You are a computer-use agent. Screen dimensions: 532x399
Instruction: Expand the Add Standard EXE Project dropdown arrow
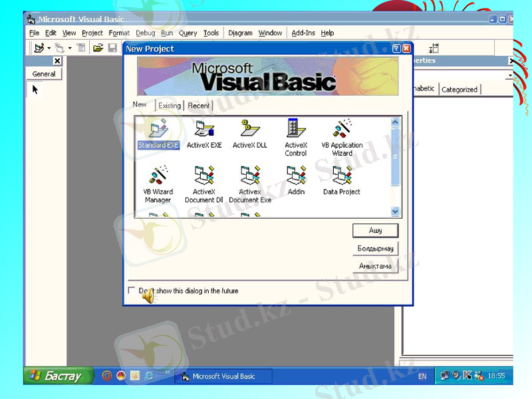coord(49,48)
